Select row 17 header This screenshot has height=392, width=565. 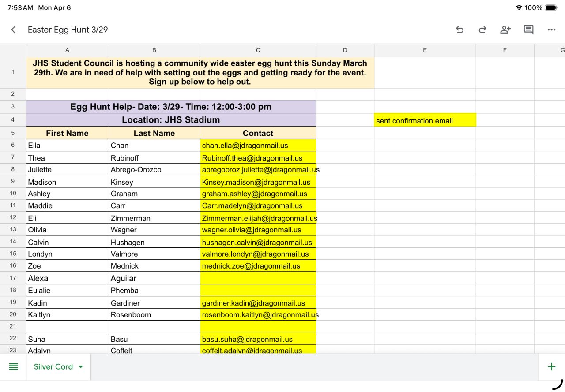click(x=13, y=278)
